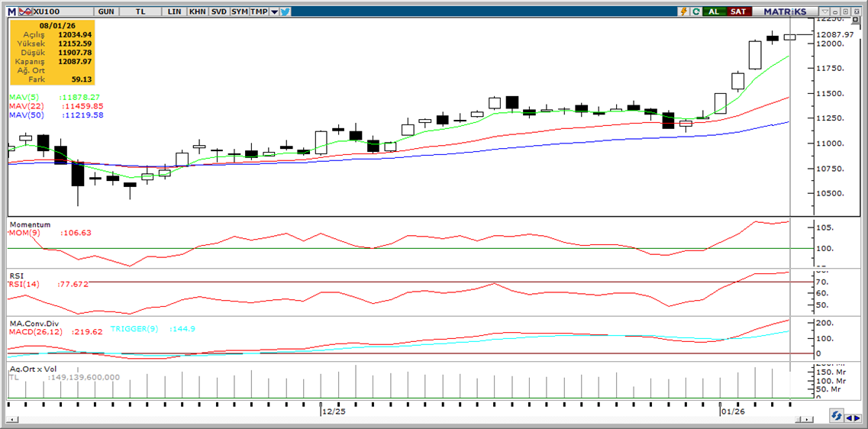Click the chart icon beside XU100
868x429 pixels.
tap(27, 12)
